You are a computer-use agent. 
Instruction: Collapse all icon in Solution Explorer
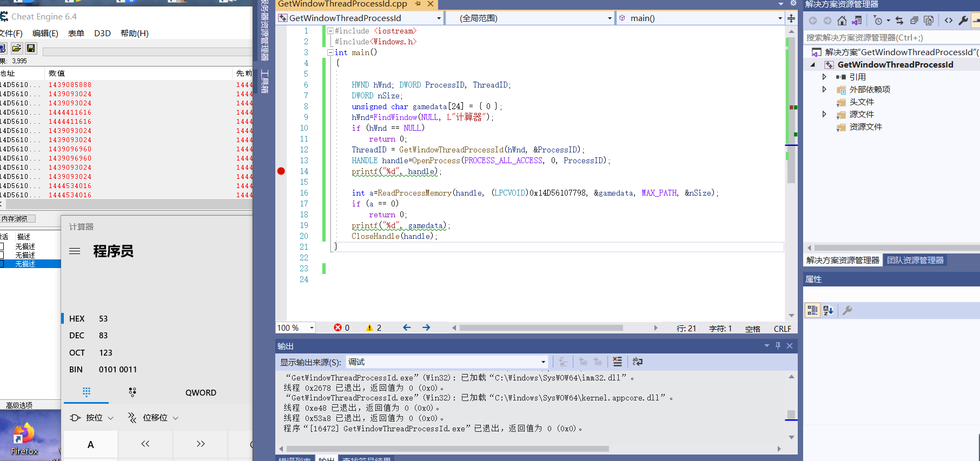914,21
